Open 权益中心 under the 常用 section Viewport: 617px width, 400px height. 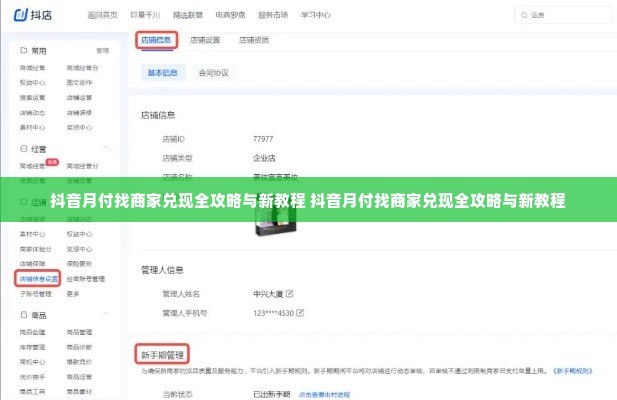point(32,83)
